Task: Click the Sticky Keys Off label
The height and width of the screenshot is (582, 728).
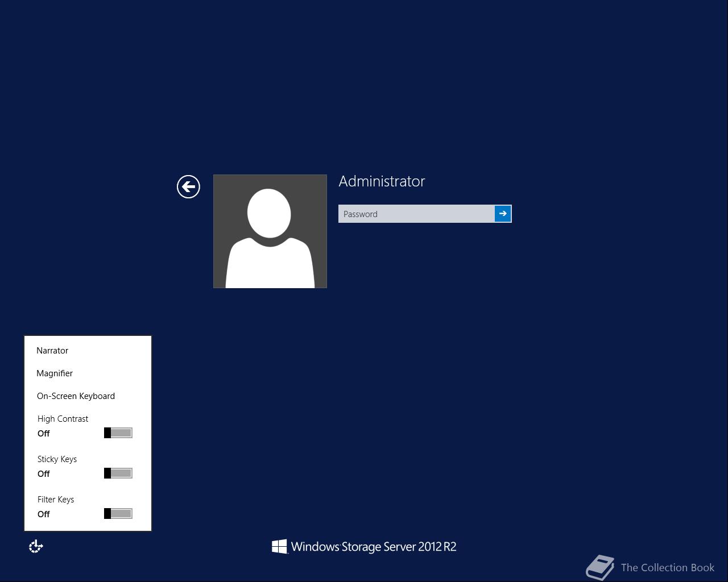Action: (x=44, y=473)
